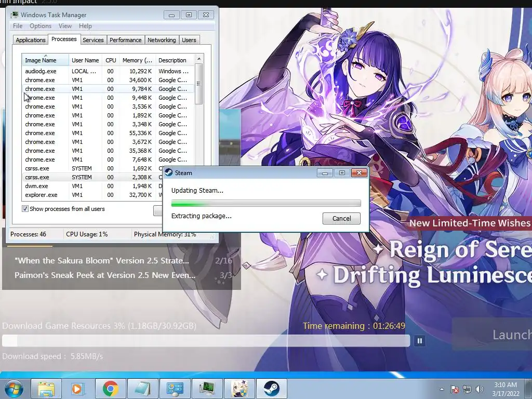This screenshot has height=399, width=532.
Task: Click the game resources download progress bar
Action: 206,341
